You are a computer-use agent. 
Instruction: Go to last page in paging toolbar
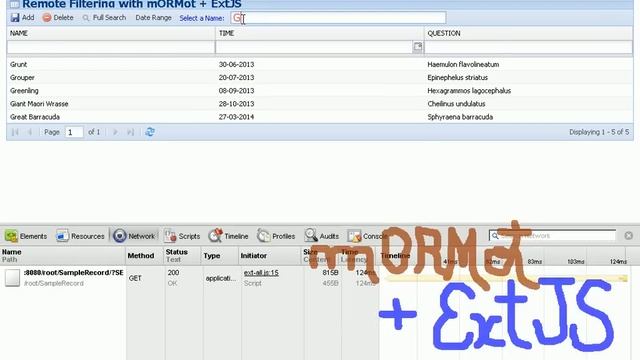coord(130,132)
